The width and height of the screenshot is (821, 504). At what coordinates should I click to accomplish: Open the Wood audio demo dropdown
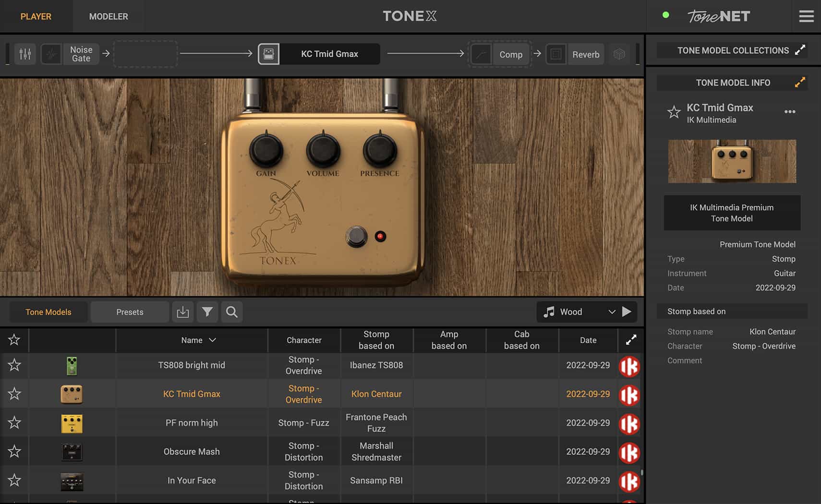click(611, 312)
